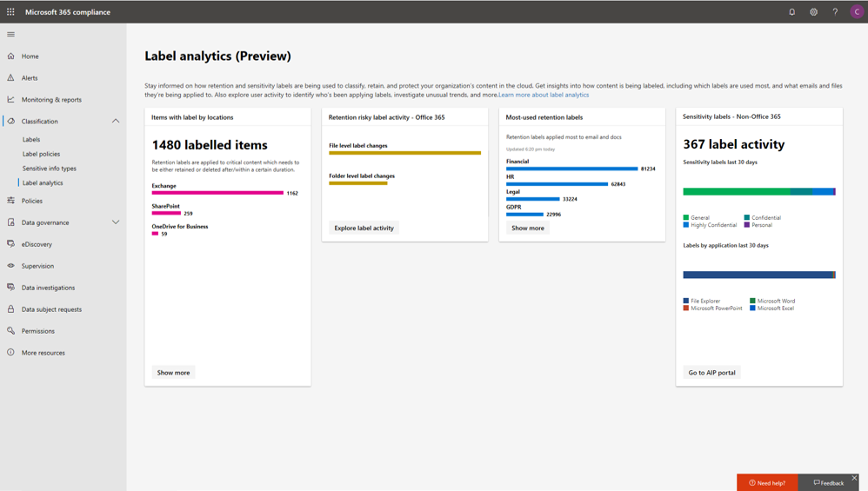Open Policies in sidebar
Viewport: 868px width, 491px height.
31,202
